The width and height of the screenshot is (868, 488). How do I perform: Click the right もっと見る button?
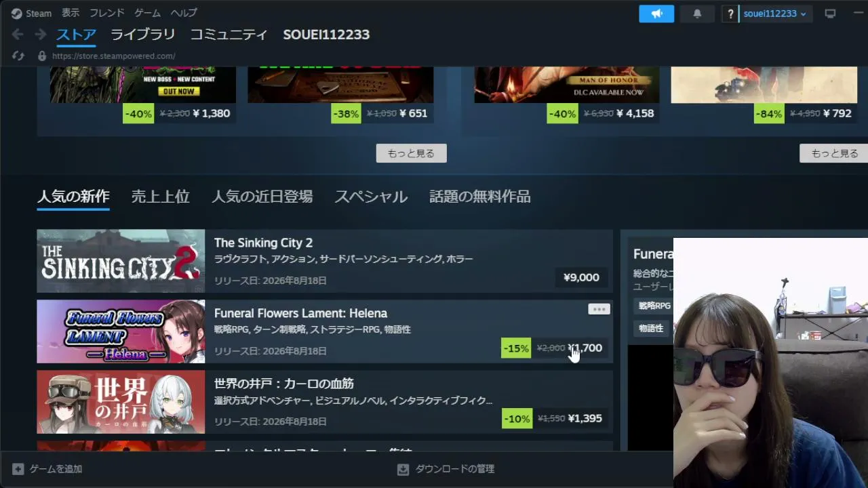click(834, 153)
